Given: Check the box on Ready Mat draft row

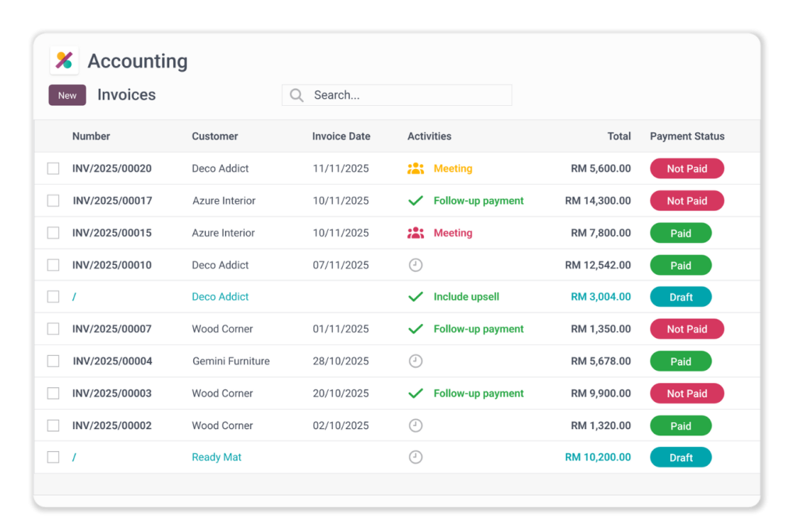Looking at the screenshot, I should pos(53,457).
